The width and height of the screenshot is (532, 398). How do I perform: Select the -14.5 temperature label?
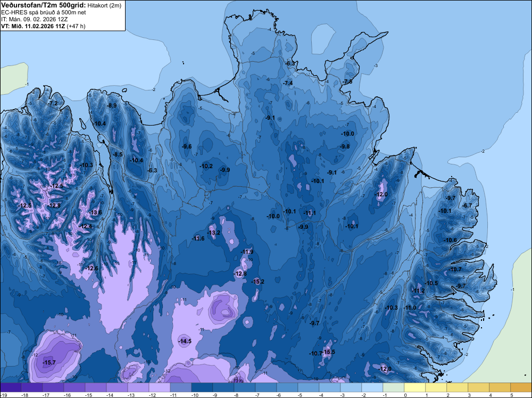coord(185,342)
